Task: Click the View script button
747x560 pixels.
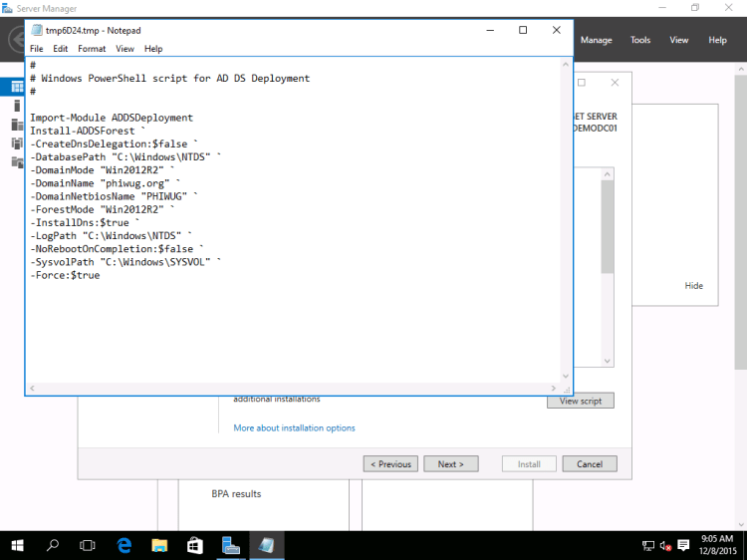Action: pyautogui.click(x=581, y=401)
